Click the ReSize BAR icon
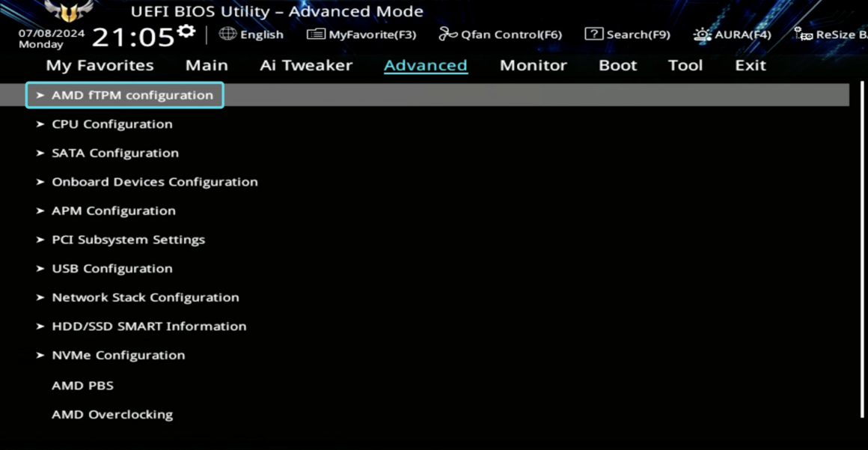Image resolution: width=868 pixels, height=450 pixels. (803, 34)
